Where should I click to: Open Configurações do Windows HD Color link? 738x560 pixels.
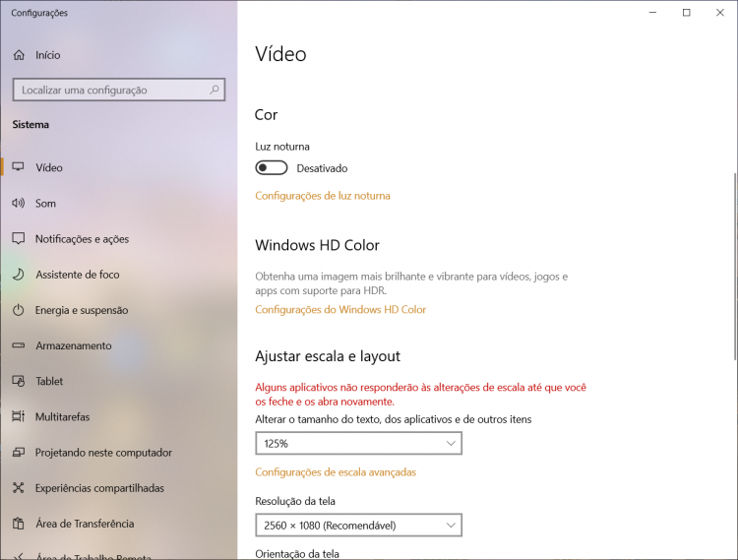click(x=340, y=310)
